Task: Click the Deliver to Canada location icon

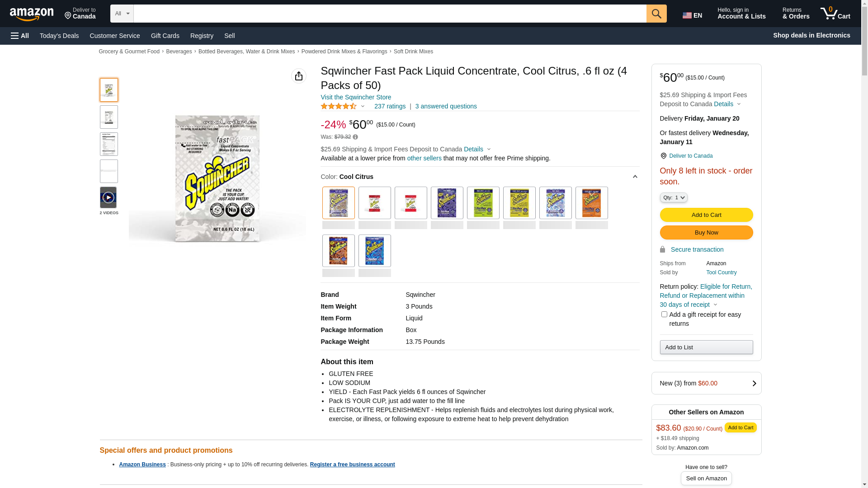Action: (663, 156)
